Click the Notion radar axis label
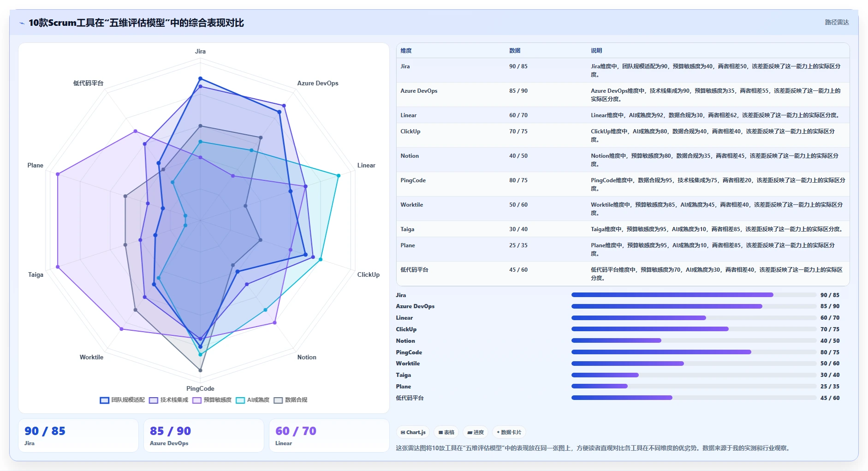The width and height of the screenshot is (868, 471). (x=307, y=357)
